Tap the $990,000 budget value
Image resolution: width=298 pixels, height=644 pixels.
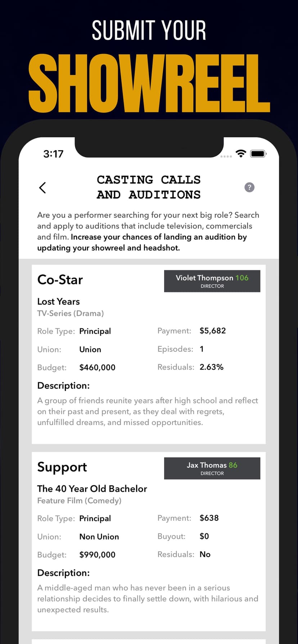click(x=97, y=555)
